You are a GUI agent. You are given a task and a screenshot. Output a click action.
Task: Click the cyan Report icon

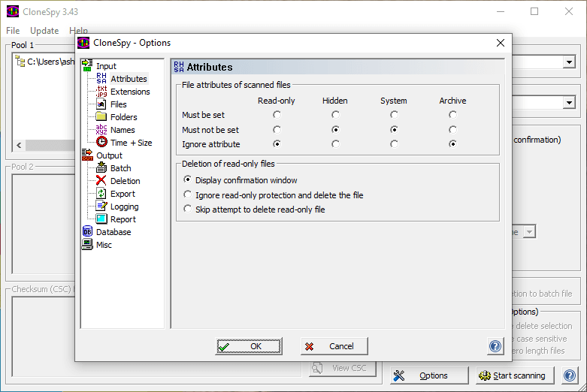click(101, 219)
